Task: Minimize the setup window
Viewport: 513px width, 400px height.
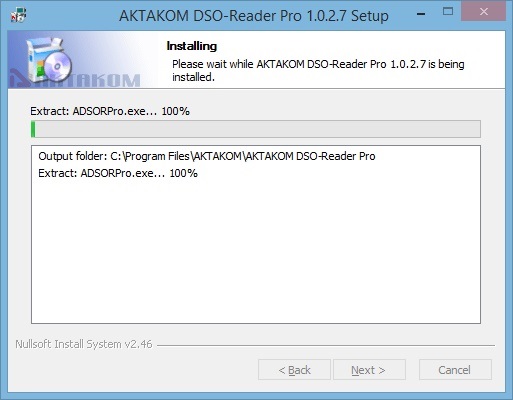Action: click(421, 14)
